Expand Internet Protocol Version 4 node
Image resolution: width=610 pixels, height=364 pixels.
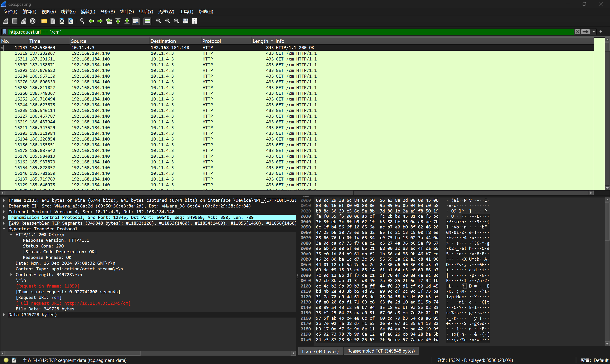pos(4,212)
